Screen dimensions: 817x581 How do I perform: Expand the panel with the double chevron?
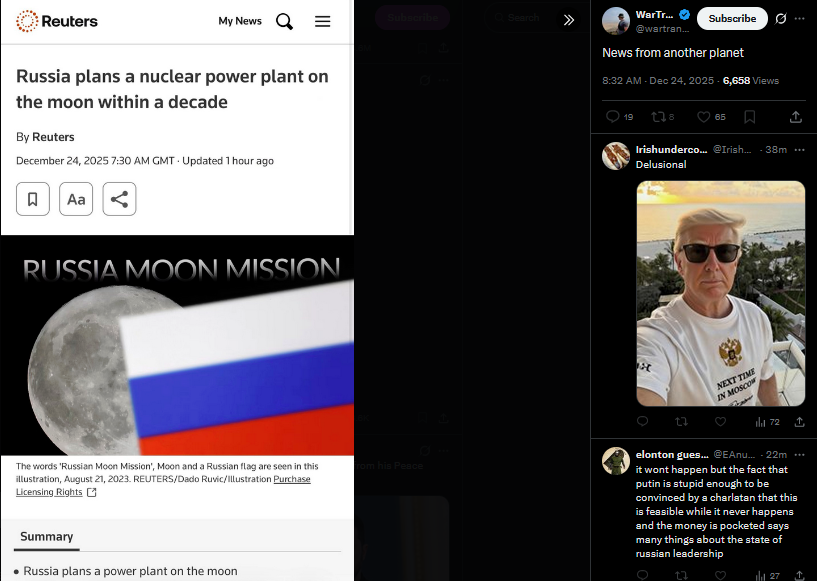coord(569,20)
